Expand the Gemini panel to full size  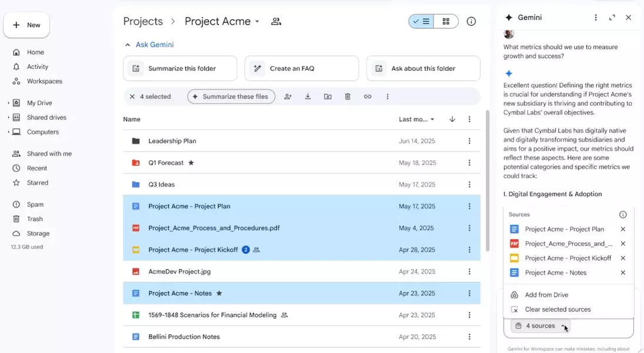(612, 18)
